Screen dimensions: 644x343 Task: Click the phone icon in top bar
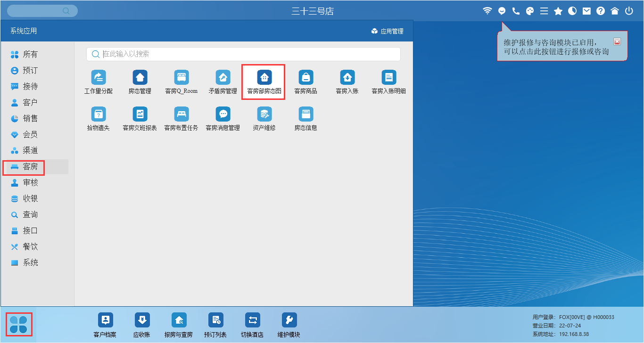point(516,11)
